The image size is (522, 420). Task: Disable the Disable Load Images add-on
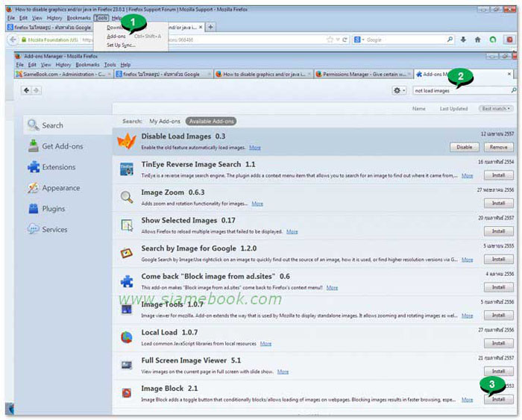tap(465, 147)
